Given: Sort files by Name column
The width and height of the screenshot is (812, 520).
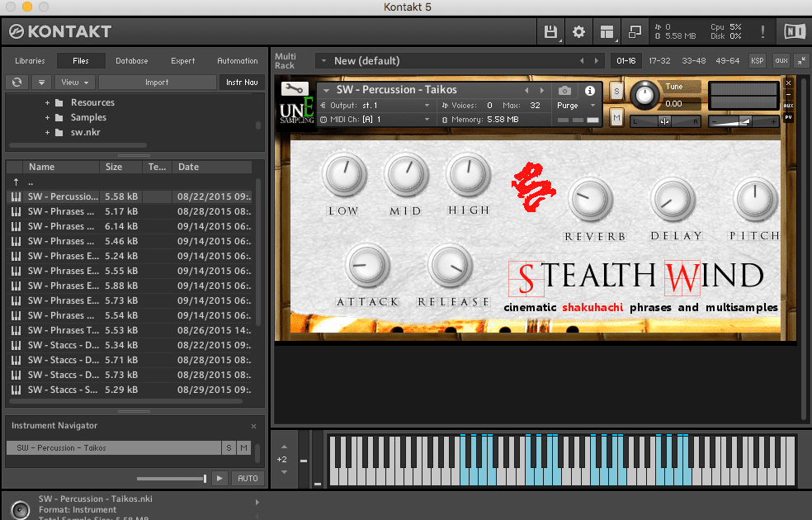Looking at the screenshot, I should click(x=61, y=167).
